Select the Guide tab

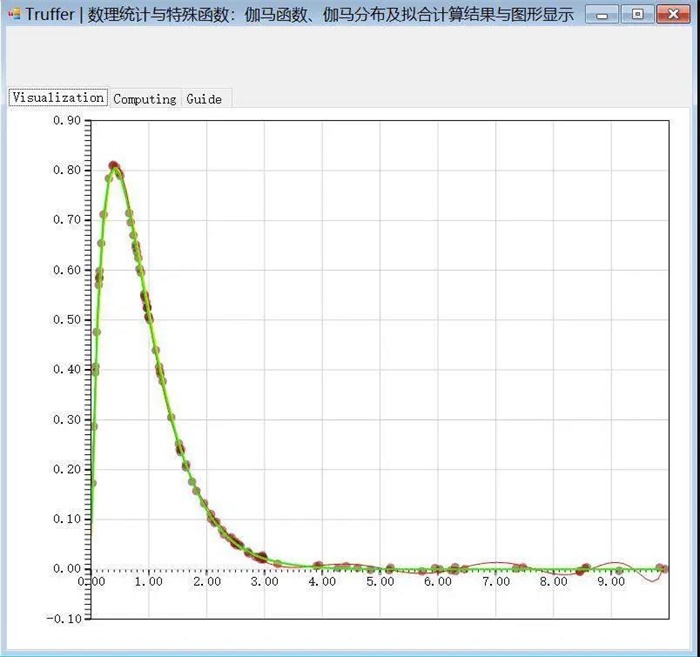204,99
